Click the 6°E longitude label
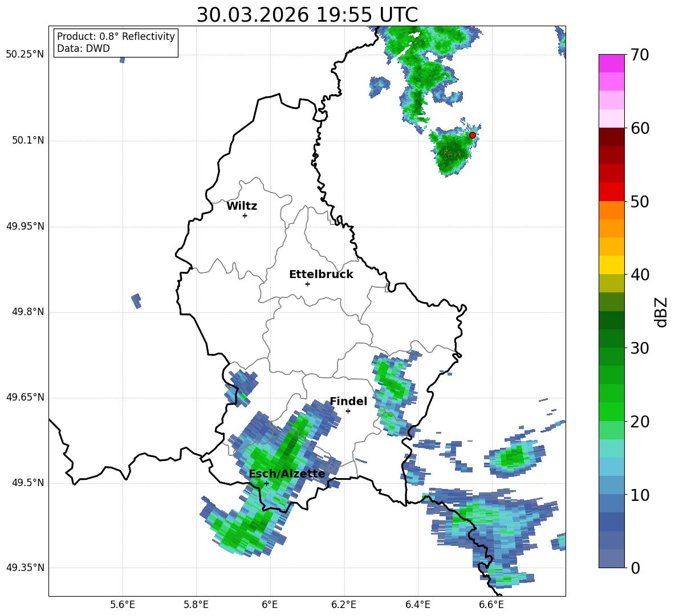Viewport: 675px width, 616px height. (270, 605)
